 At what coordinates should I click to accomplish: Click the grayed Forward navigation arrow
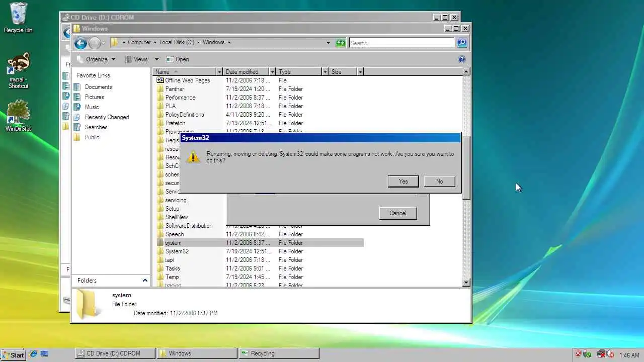coord(94,43)
